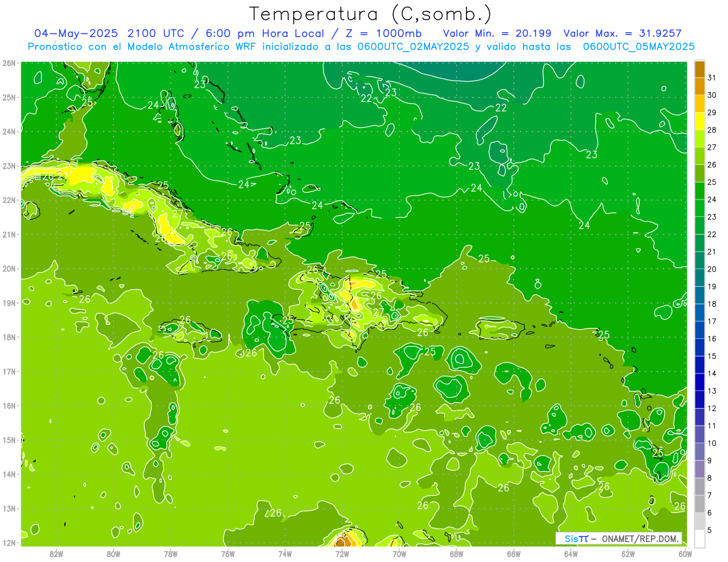Viewport: 728px width, 562px height.
Task: Click the "64W" longitude axis label
Action: point(570,554)
